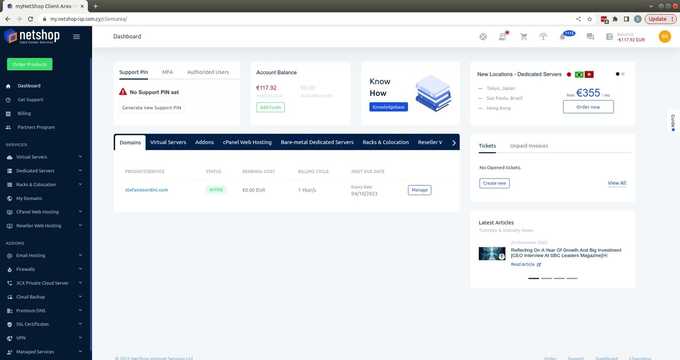Expand cPanel Web Hosting submenu arrow

pyautogui.click(x=80, y=212)
